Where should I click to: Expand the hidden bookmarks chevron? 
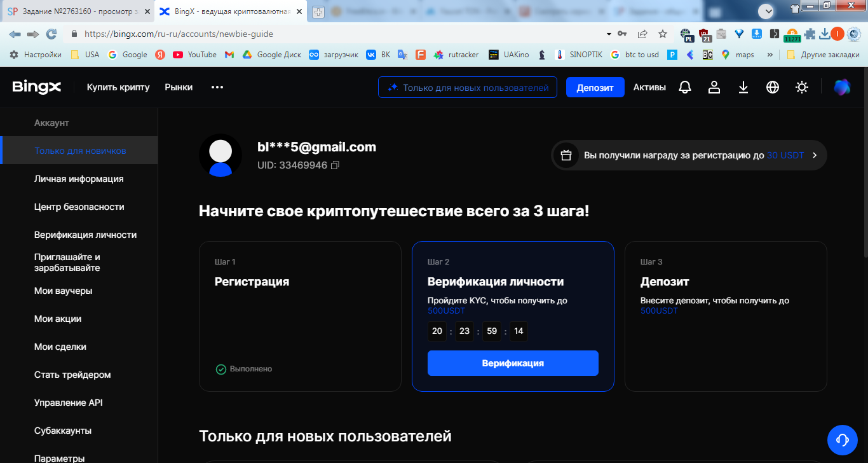click(x=770, y=55)
